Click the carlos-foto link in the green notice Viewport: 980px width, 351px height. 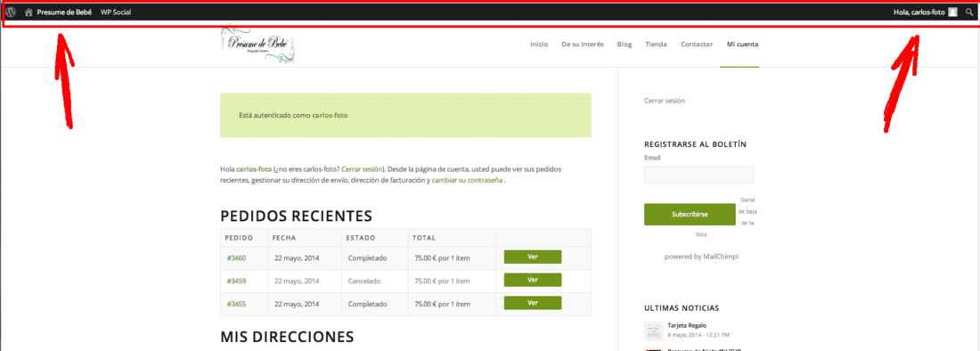(330, 116)
